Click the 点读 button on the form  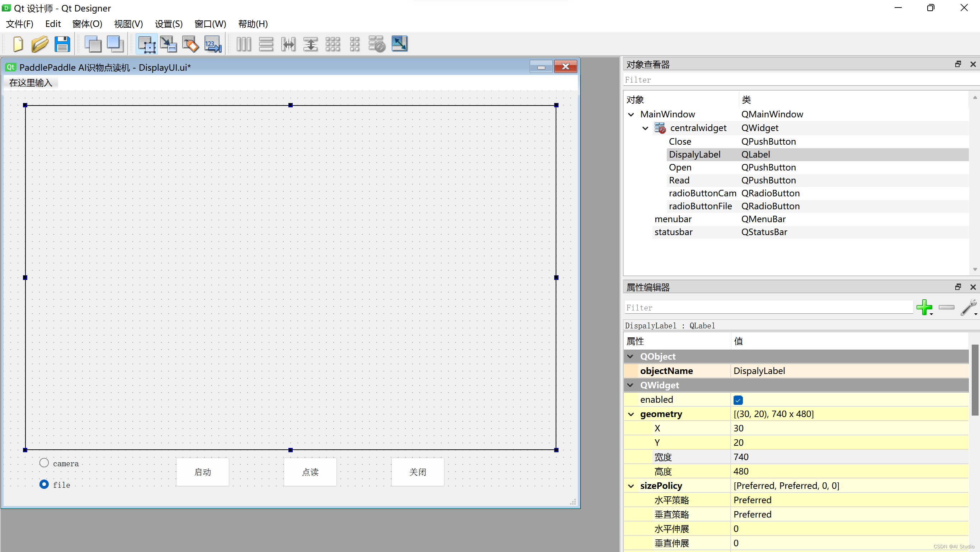pyautogui.click(x=310, y=472)
